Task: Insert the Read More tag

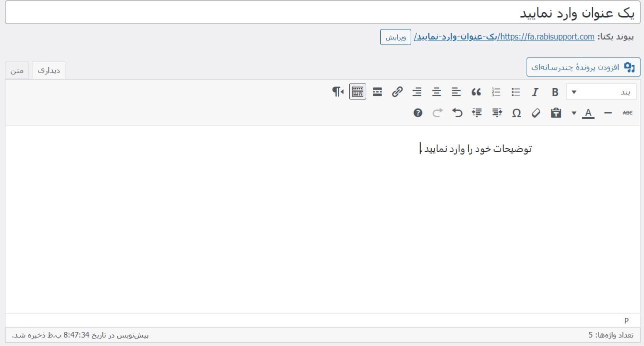Action: click(x=378, y=92)
